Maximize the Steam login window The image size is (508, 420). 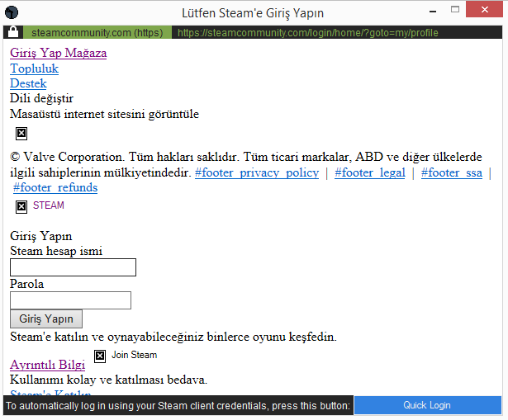coord(455,9)
